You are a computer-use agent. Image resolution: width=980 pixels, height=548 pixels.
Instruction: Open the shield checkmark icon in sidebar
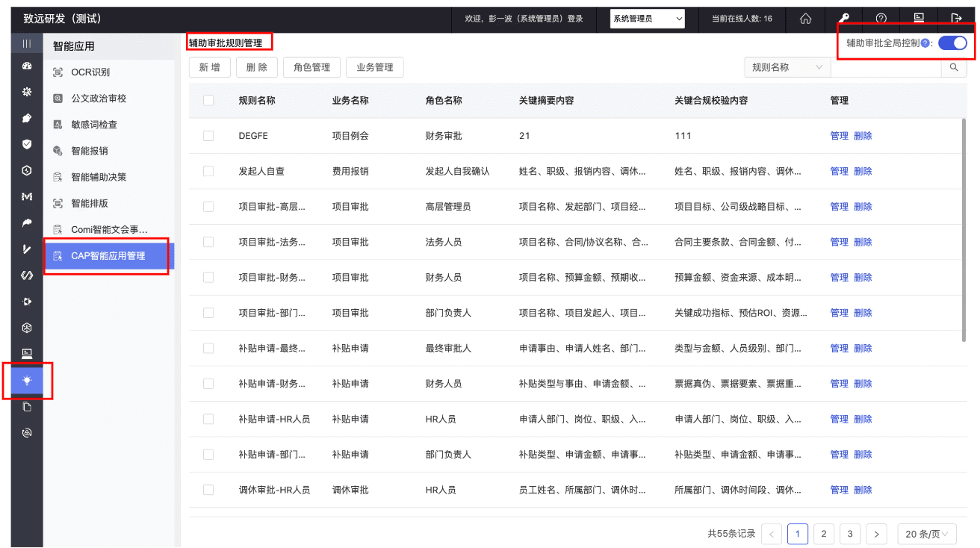[x=27, y=144]
